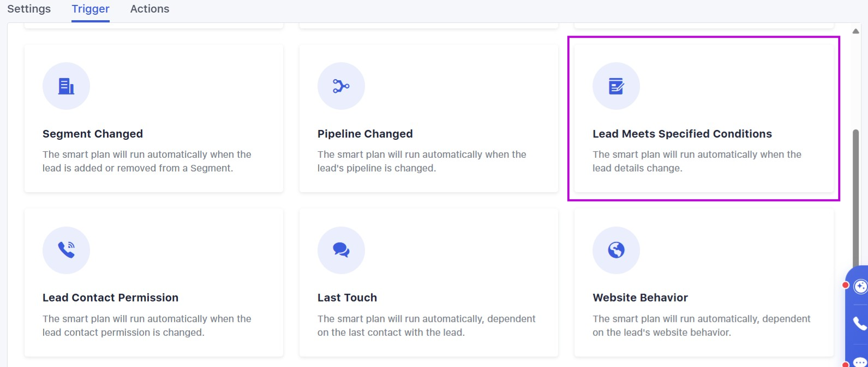Pick the Lead Meets Specified Conditions title
This screenshot has height=367, width=868.
(x=682, y=134)
